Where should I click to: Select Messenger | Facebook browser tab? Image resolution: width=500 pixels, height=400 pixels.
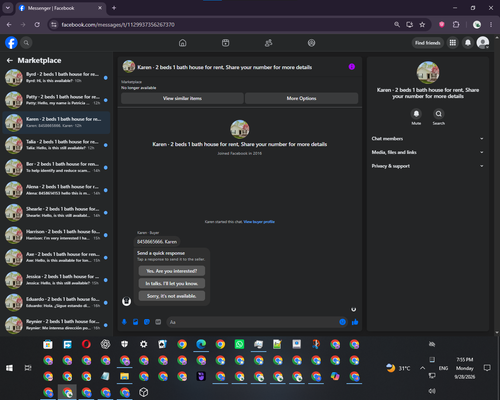(60, 8)
